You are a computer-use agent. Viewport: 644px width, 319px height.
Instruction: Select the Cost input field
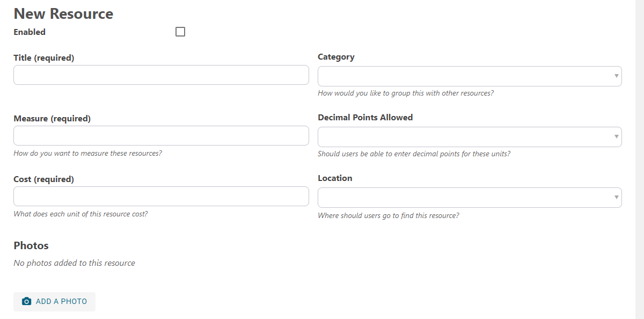[161, 197]
